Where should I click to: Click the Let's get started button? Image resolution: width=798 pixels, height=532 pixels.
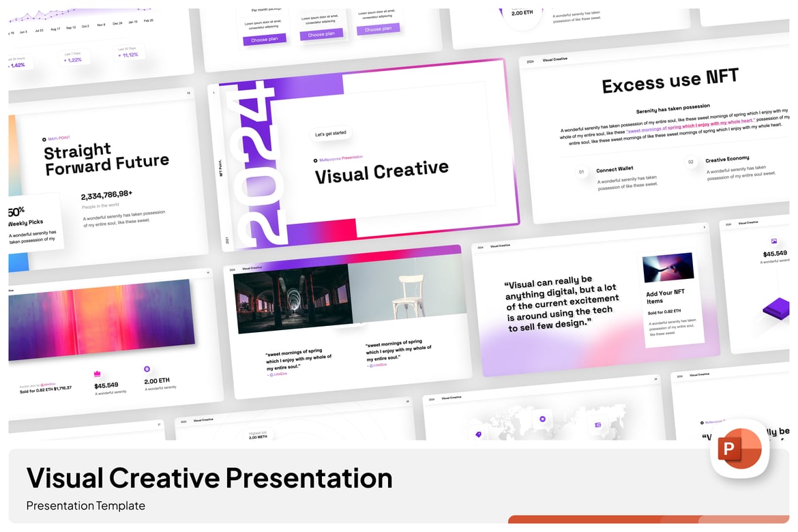pos(330,134)
